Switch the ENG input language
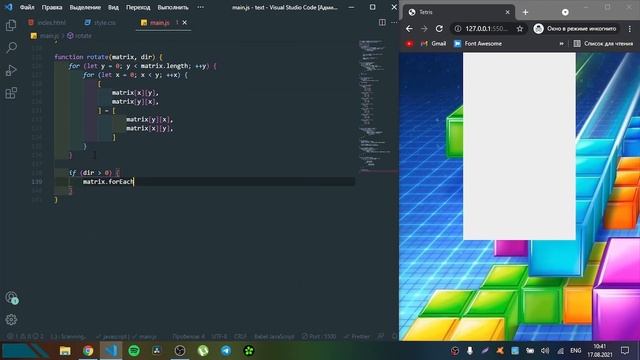The image size is (640, 360). (576, 351)
